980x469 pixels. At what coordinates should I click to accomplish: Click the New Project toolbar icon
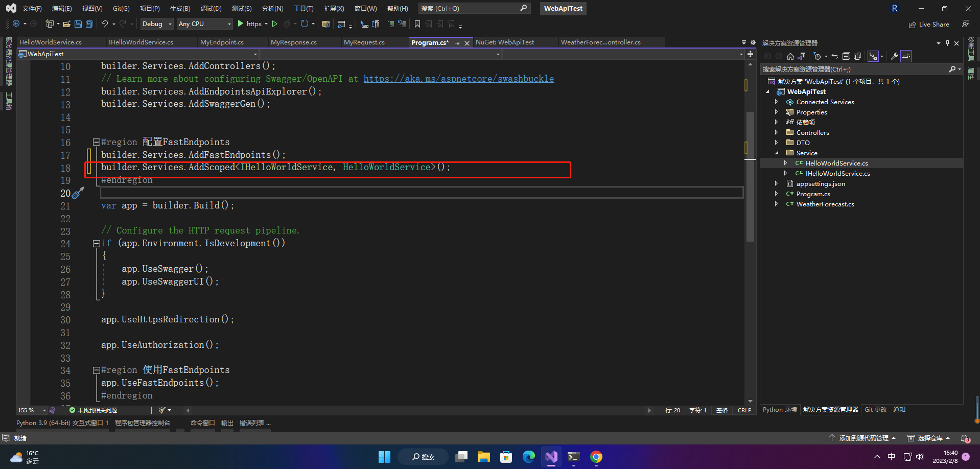(50, 24)
